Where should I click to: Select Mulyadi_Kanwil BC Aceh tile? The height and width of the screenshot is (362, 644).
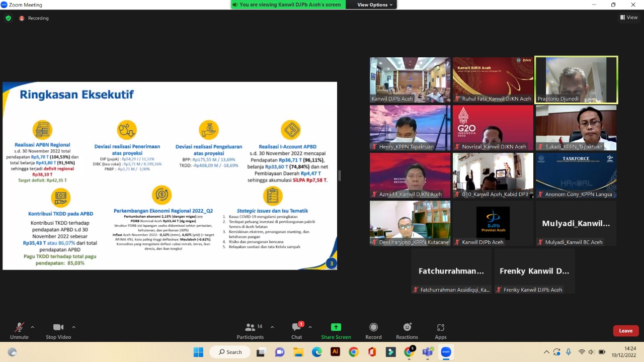576,223
